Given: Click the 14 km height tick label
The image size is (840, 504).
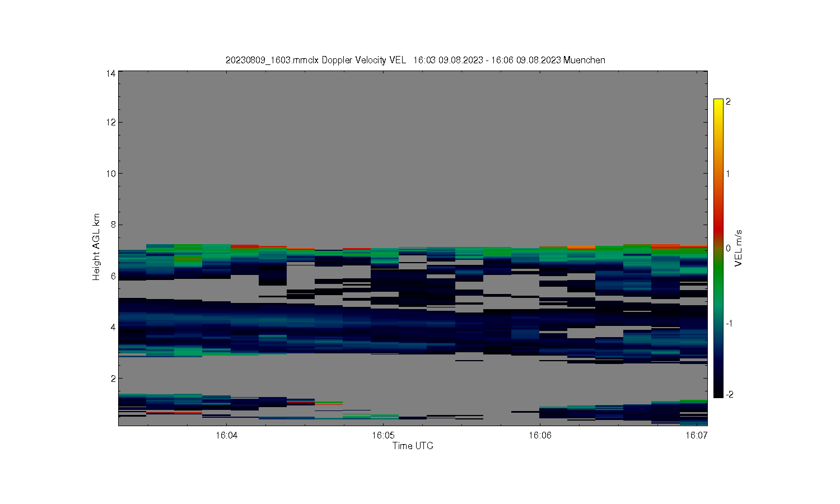Looking at the screenshot, I should 111,73.
